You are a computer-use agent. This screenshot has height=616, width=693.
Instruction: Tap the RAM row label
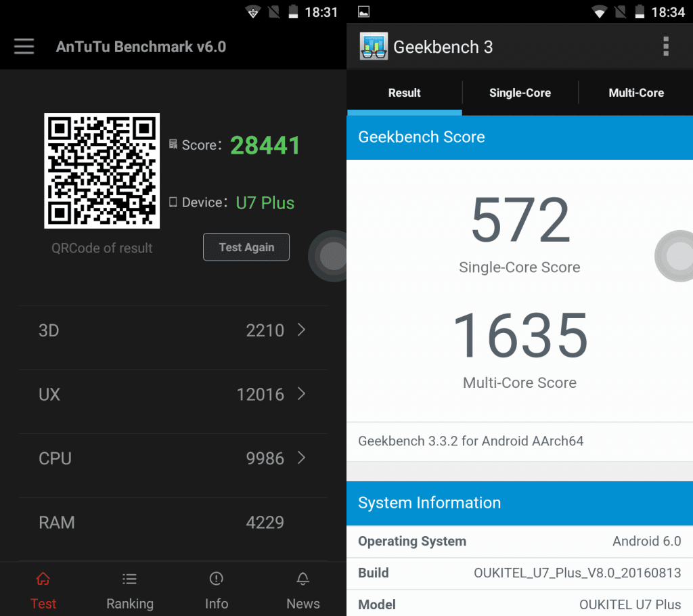[x=57, y=523]
